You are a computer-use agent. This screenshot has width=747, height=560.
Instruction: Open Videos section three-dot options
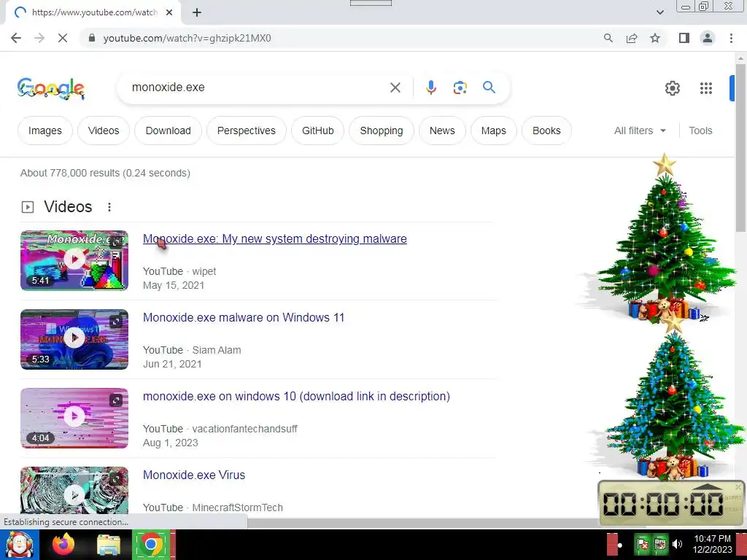(x=109, y=207)
